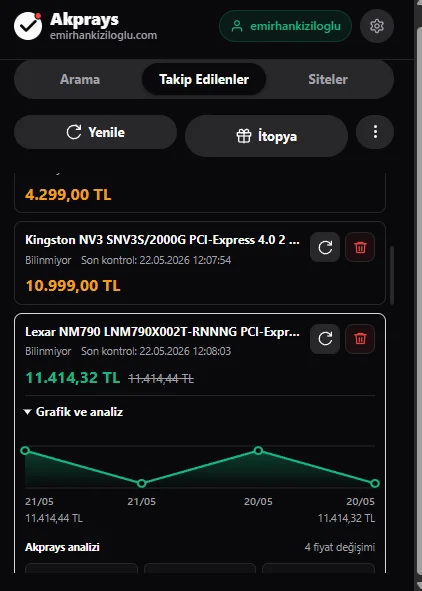Click the user icon in account button
The image size is (422, 591).
237,26
